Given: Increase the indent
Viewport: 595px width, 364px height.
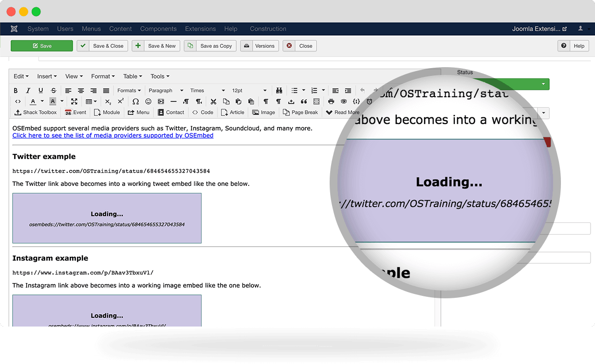Looking at the screenshot, I should [x=348, y=91].
